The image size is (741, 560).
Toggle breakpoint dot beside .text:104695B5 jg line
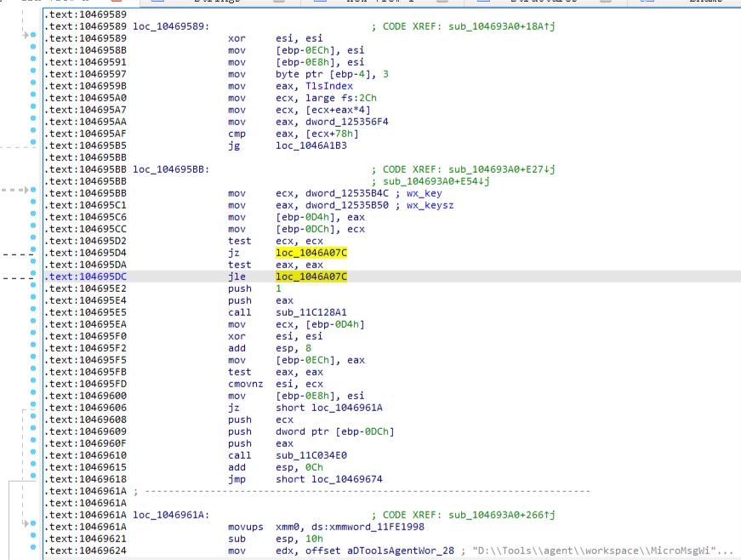pos(33,142)
